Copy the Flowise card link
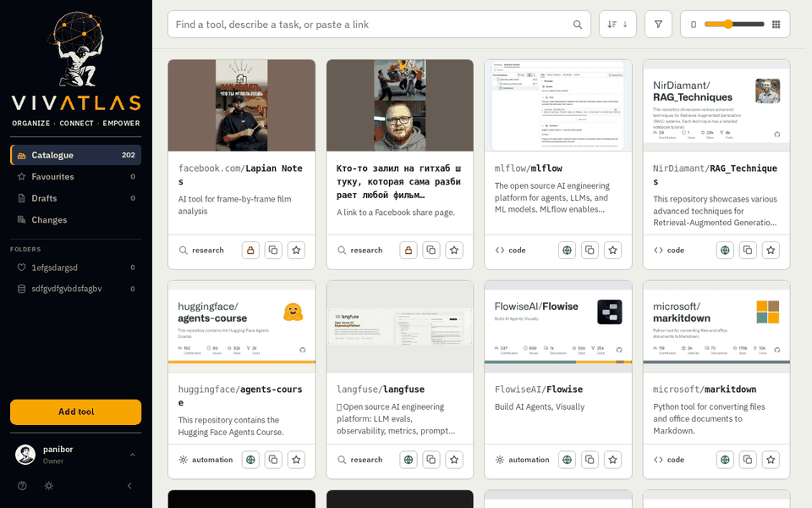 [x=590, y=459]
